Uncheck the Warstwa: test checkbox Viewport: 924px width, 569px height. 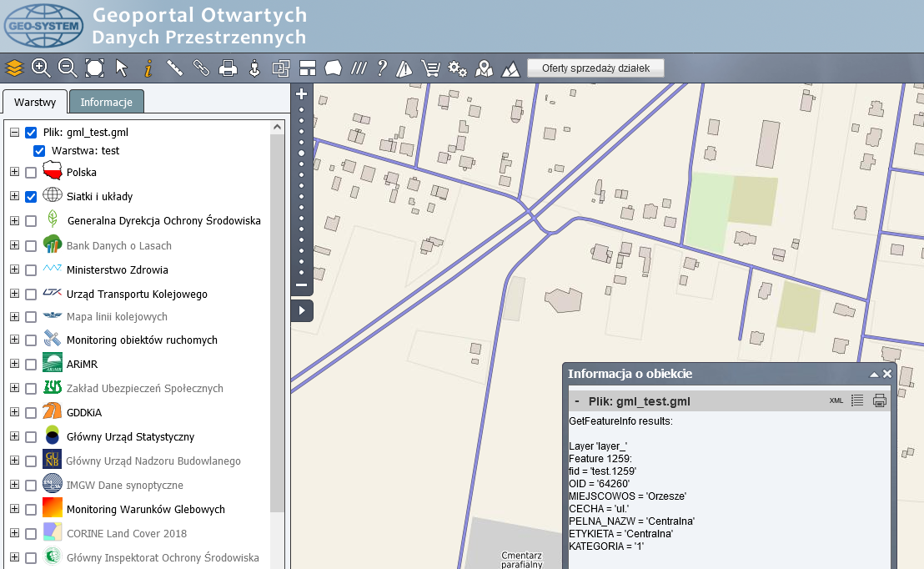(39, 151)
